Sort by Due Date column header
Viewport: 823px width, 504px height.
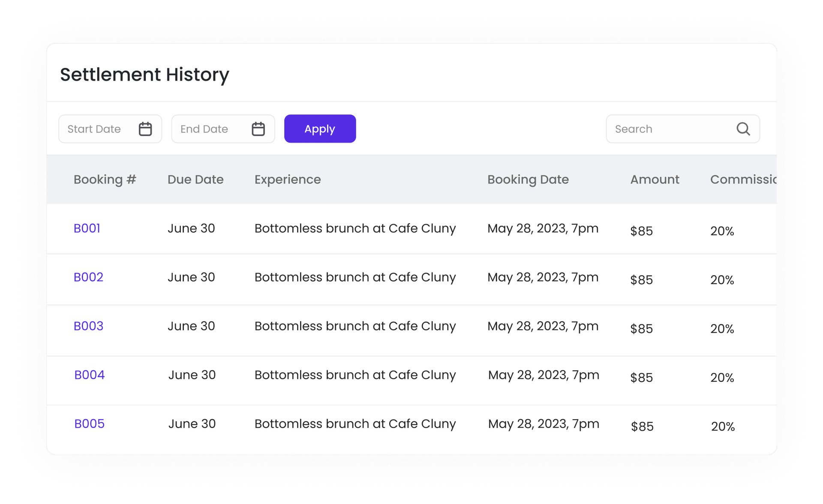[x=195, y=180]
